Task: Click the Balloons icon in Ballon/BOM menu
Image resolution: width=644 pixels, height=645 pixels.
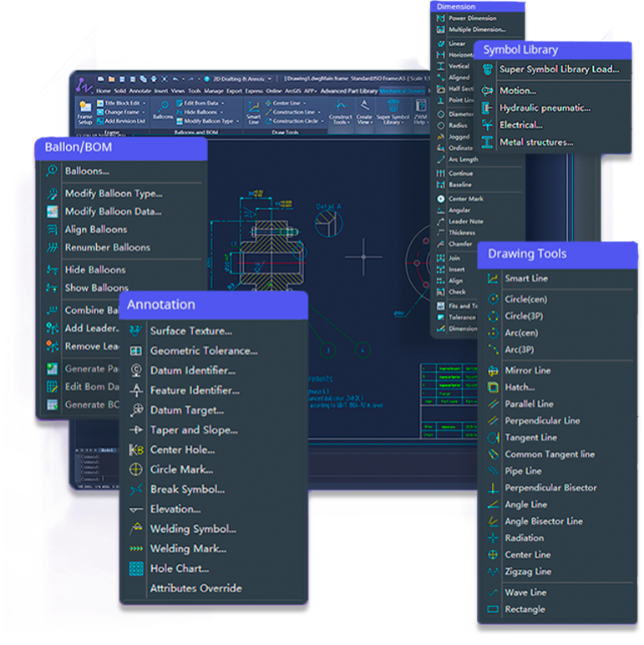Action: click(x=52, y=171)
